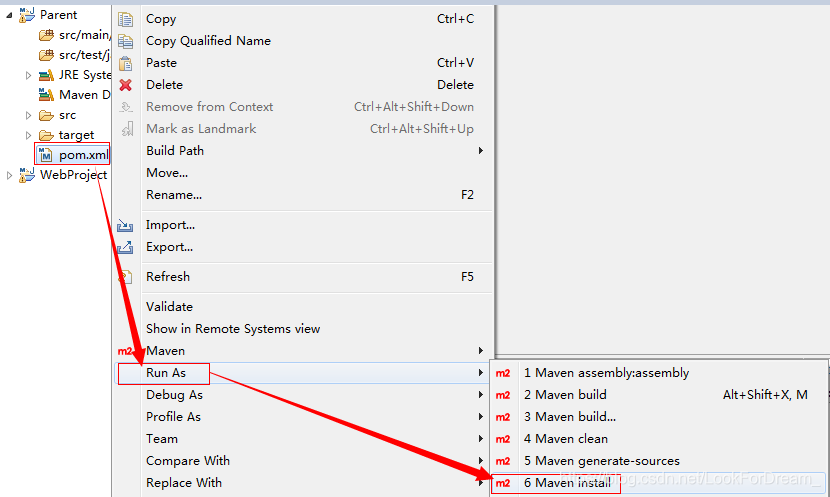Click the JRE System Library icon

[x=47, y=75]
